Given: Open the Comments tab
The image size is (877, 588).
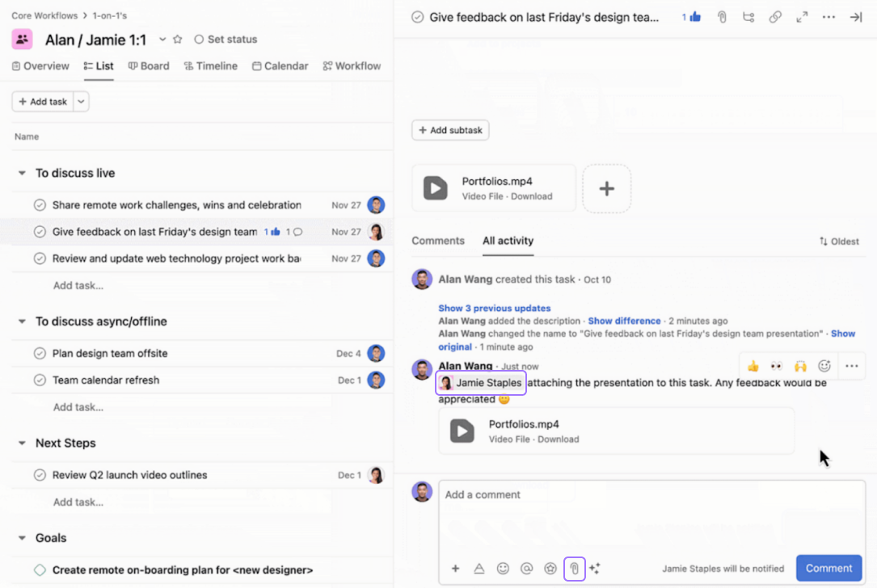Looking at the screenshot, I should click(438, 241).
